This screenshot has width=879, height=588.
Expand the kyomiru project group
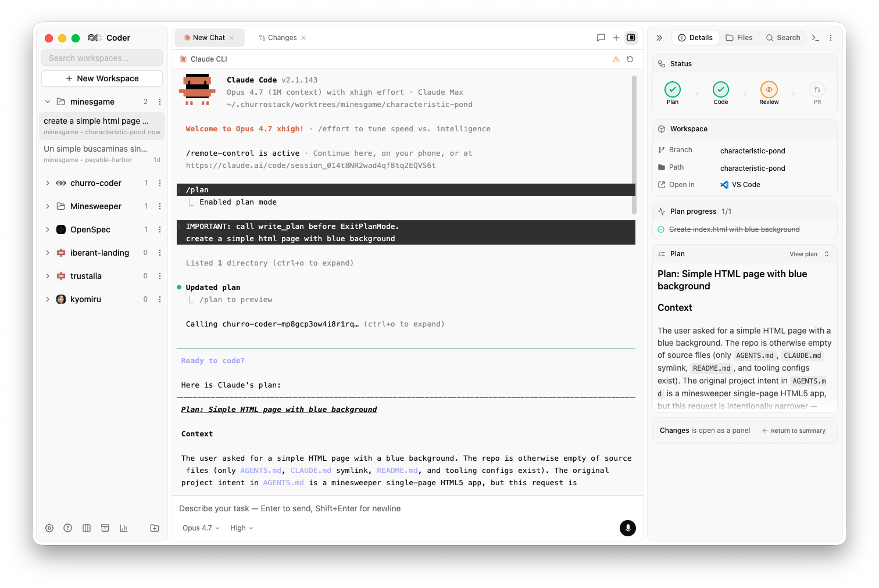click(48, 299)
